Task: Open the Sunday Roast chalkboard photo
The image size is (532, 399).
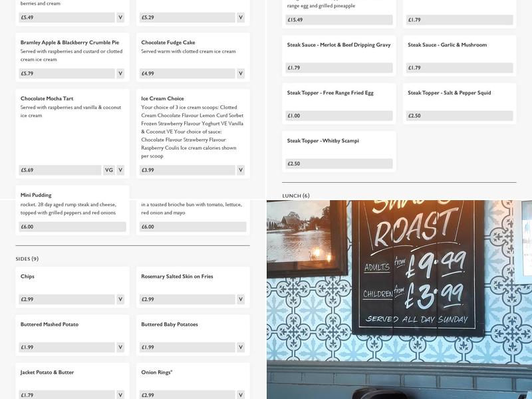Action: coord(417,266)
